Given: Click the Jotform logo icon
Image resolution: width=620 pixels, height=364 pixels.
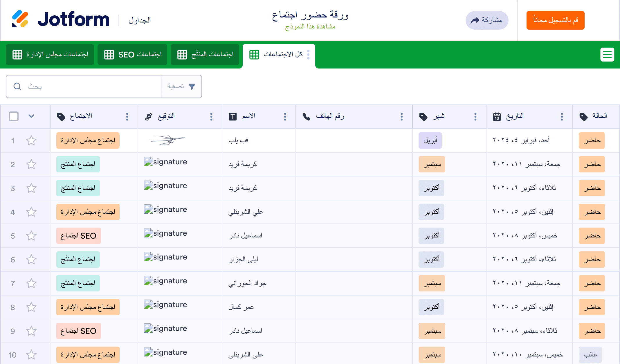Looking at the screenshot, I should 20,19.
